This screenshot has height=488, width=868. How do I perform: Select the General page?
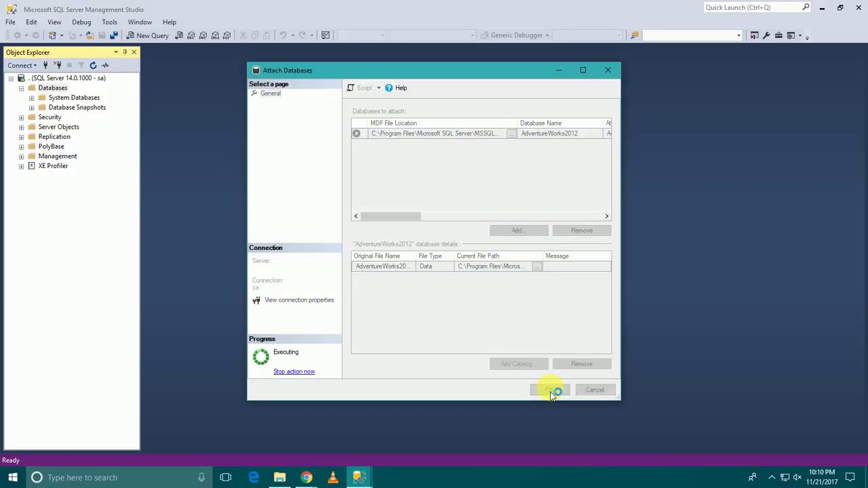point(270,94)
